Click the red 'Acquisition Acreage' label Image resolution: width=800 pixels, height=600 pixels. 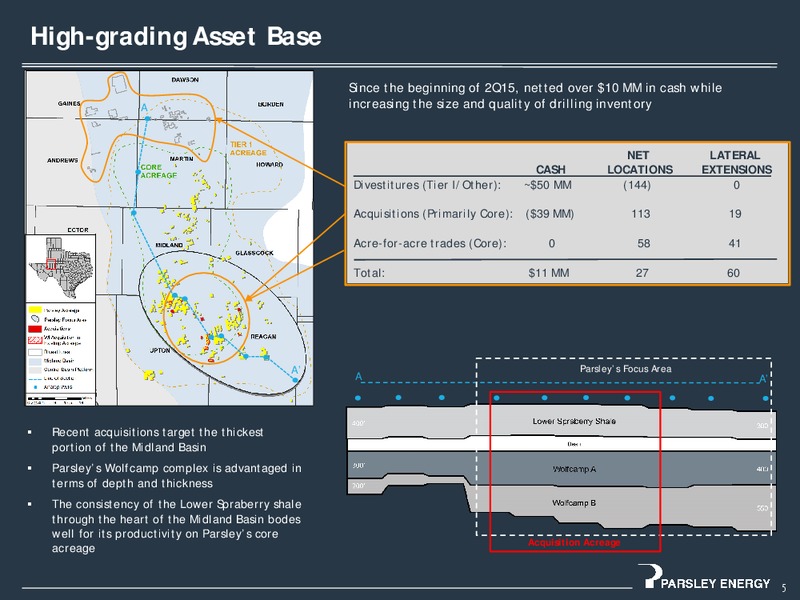click(x=574, y=542)
